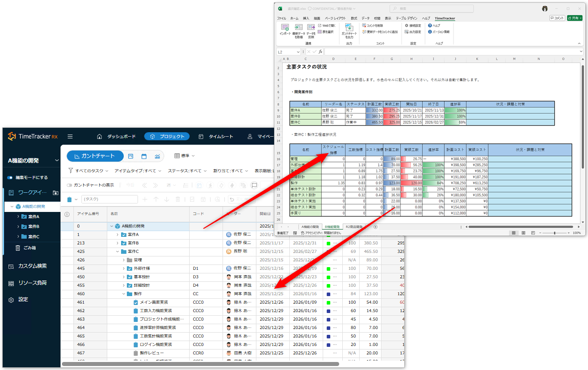Image resolution: width=588 pixels, height=370 pixels.
Task: Click the Excel zoom slider in status bar
Action: pyautogui.click(x=555, y=233)
